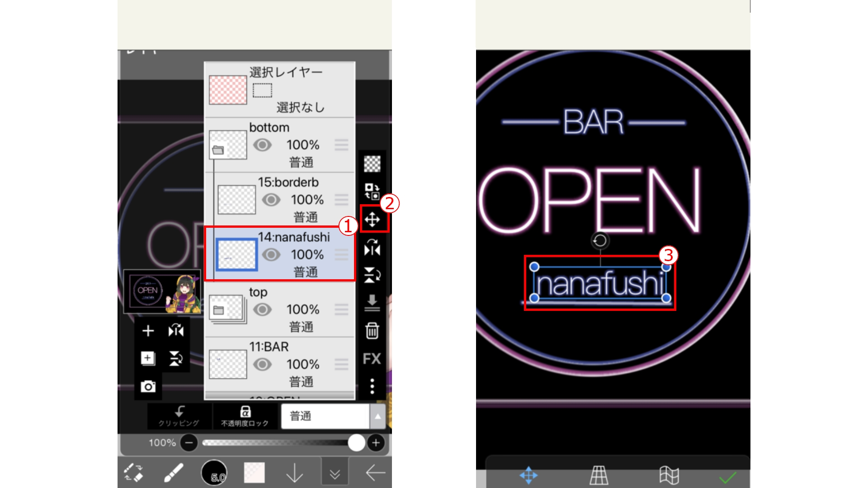
Task: Flip the layer horizontally
Action: (372, 249)
